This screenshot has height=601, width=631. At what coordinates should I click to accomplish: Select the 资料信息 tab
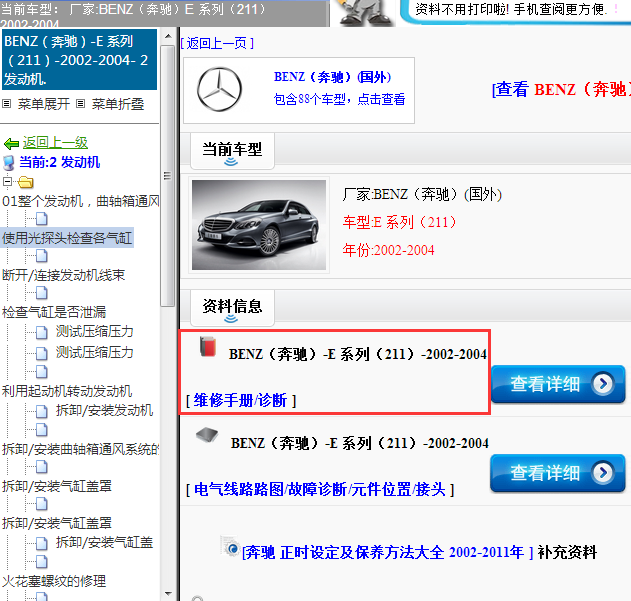tap(232, 308)
